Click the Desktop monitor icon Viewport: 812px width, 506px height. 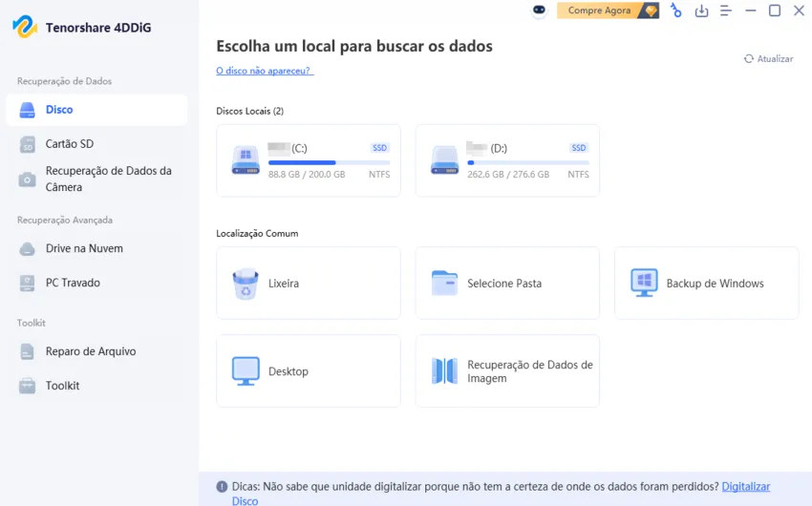246,371
